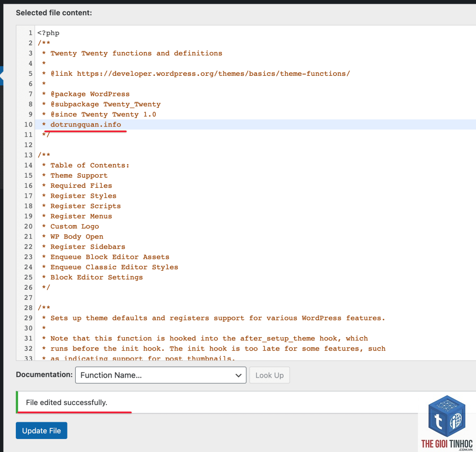476x452 pixels.
Task: Click the 'WP Body Open' comment line
Action: tap(77, 237)
